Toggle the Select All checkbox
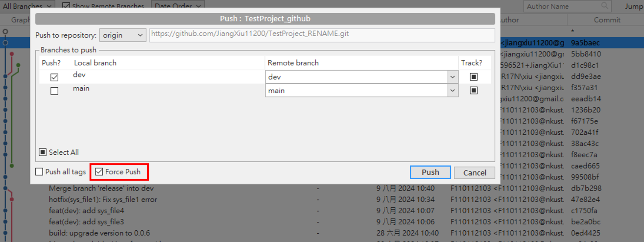This screenshot has height=242, width=644. point(43,152)
